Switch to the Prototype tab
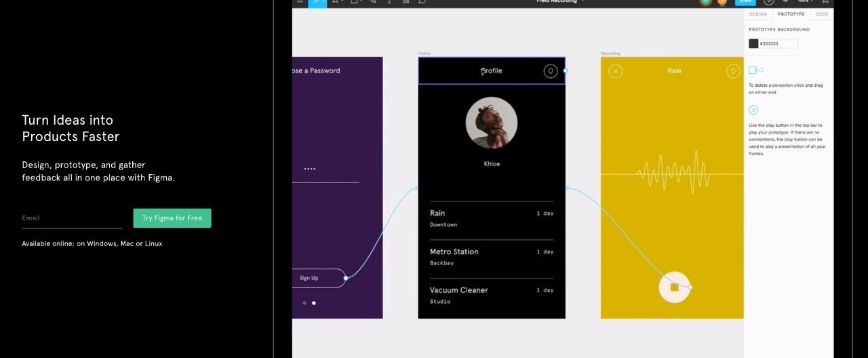The image size is (868, 358). 791,14
